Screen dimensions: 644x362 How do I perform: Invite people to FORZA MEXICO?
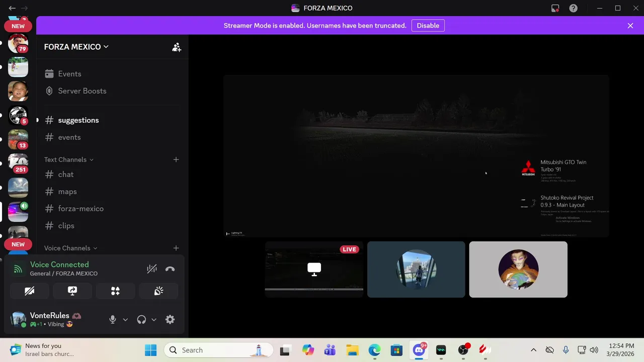click(x=177, y=47)
